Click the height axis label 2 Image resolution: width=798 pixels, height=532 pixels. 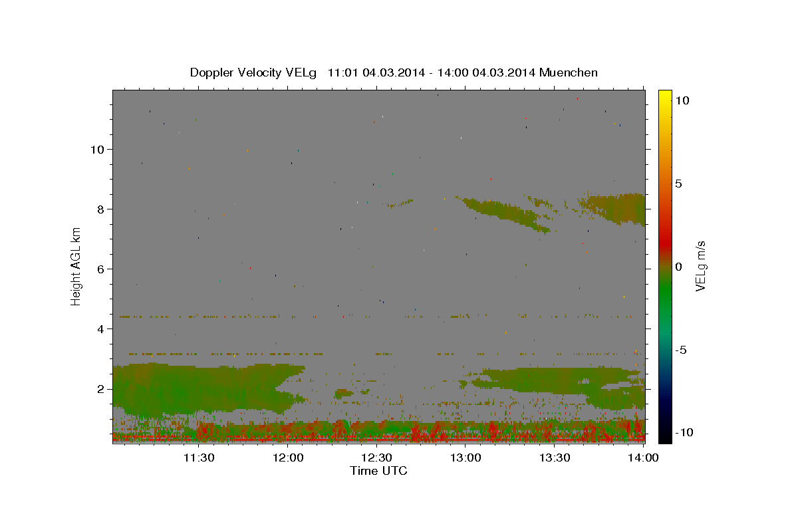(x=101, y=388)
